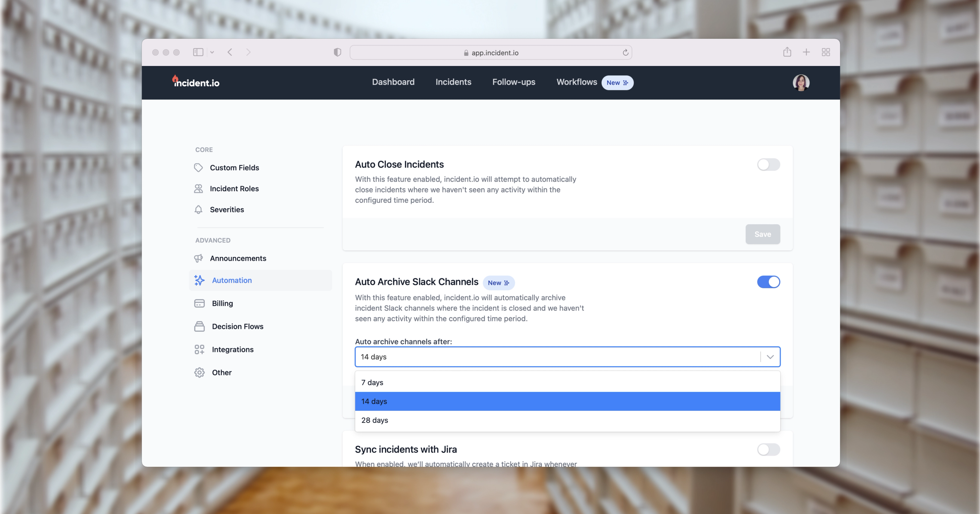Open the Safari sidebar toggle icon
The image size is (980, 514).
pos(198,52)
